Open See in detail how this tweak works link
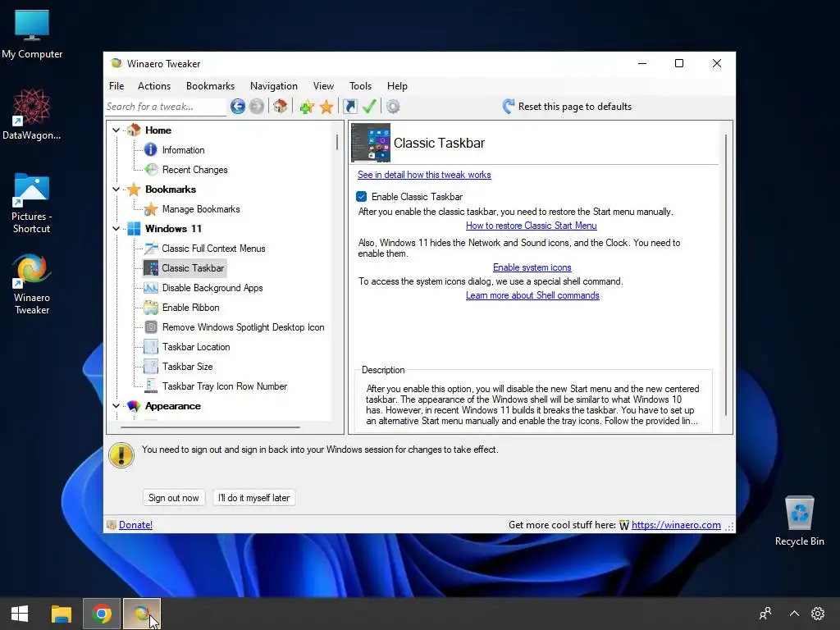The width and height of the screenshot is (840, 630). pos(424,175)
